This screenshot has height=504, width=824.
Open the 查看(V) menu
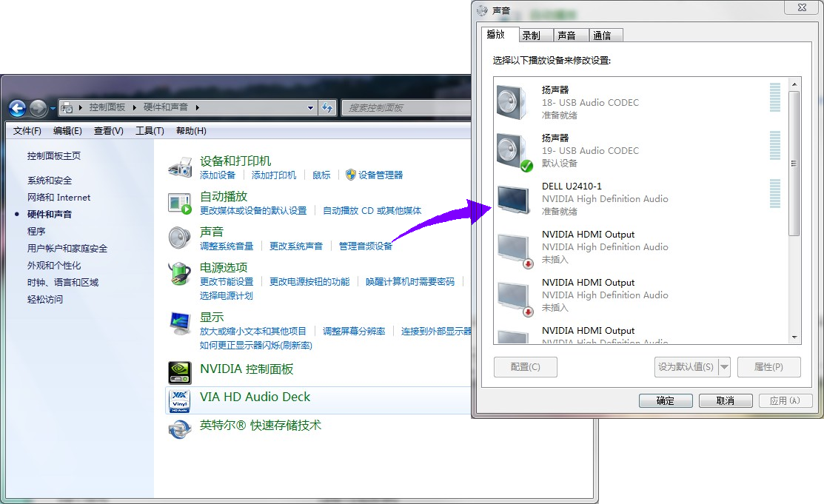pos(109,131)
